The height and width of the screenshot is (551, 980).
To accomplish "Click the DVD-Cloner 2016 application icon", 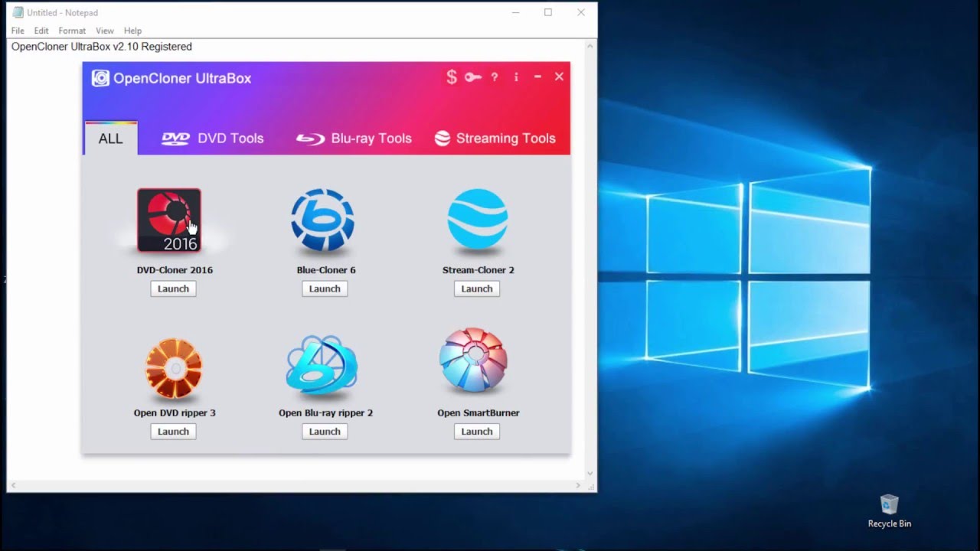I will [x=169, y=220].
